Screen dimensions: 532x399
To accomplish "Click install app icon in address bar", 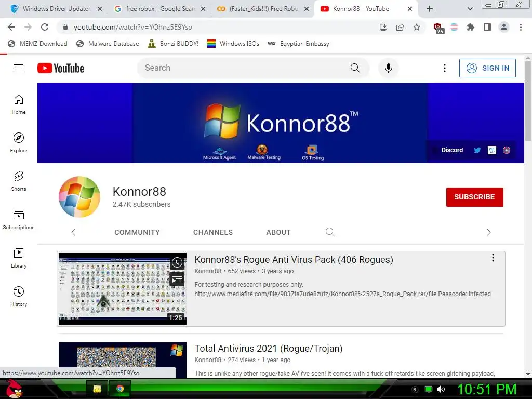I will coord(383,27).
